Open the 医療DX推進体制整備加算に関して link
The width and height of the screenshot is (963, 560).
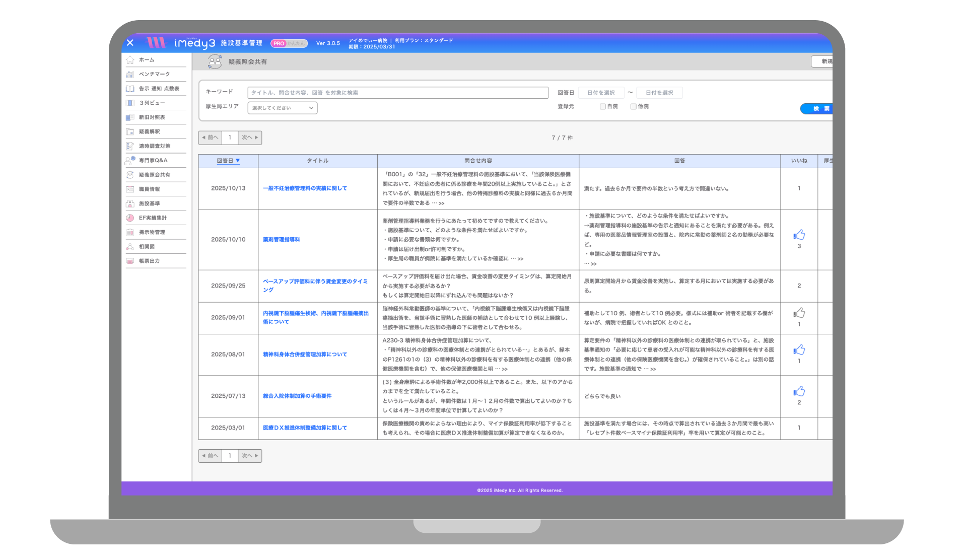[x=305, y=428]
